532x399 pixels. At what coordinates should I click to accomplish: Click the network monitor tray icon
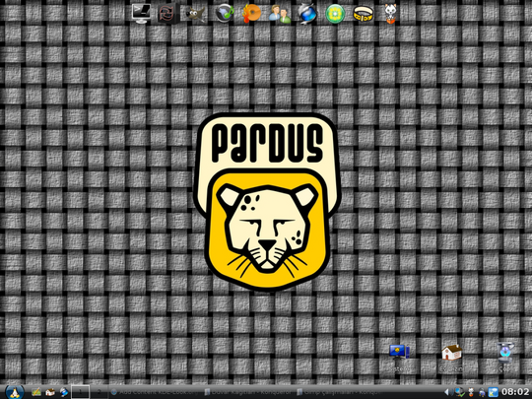point(459,392)
